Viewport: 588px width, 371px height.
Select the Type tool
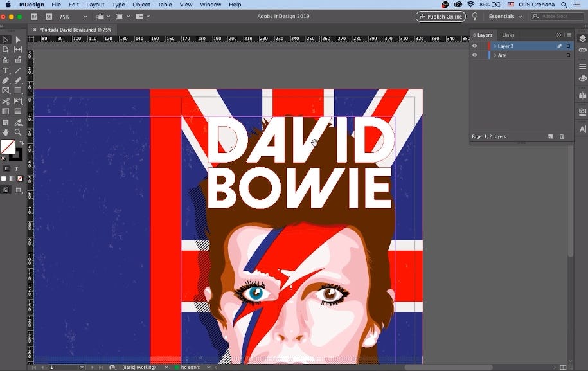coord(6,71)
